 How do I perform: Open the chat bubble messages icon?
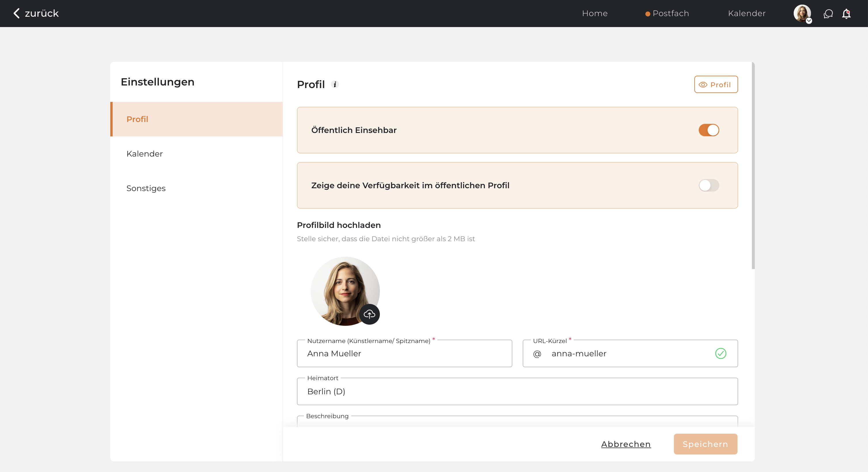[828, 14]
